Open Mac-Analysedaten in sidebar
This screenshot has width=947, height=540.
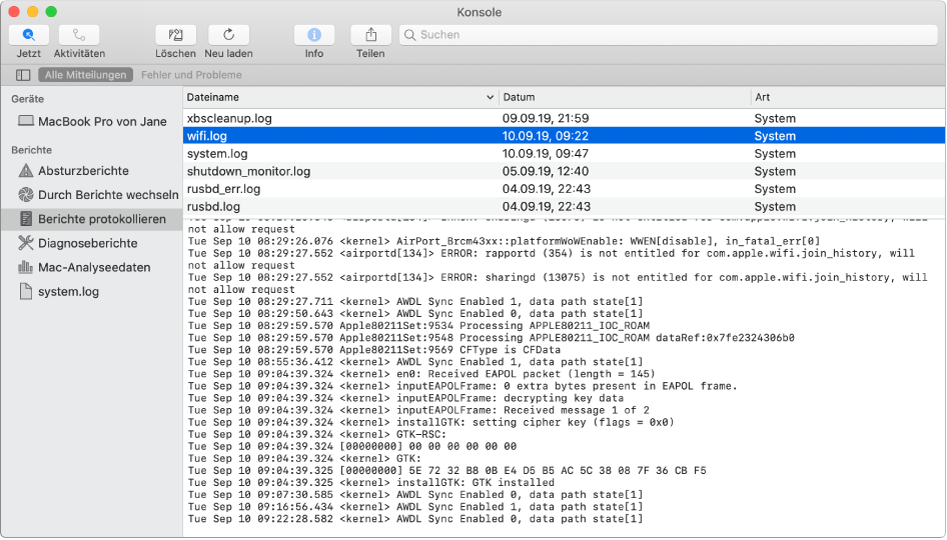coord(92,268)
